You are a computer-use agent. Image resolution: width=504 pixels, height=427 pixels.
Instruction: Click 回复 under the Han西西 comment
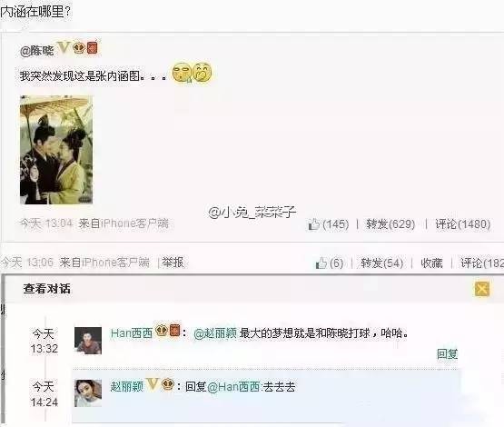(447, 353)
